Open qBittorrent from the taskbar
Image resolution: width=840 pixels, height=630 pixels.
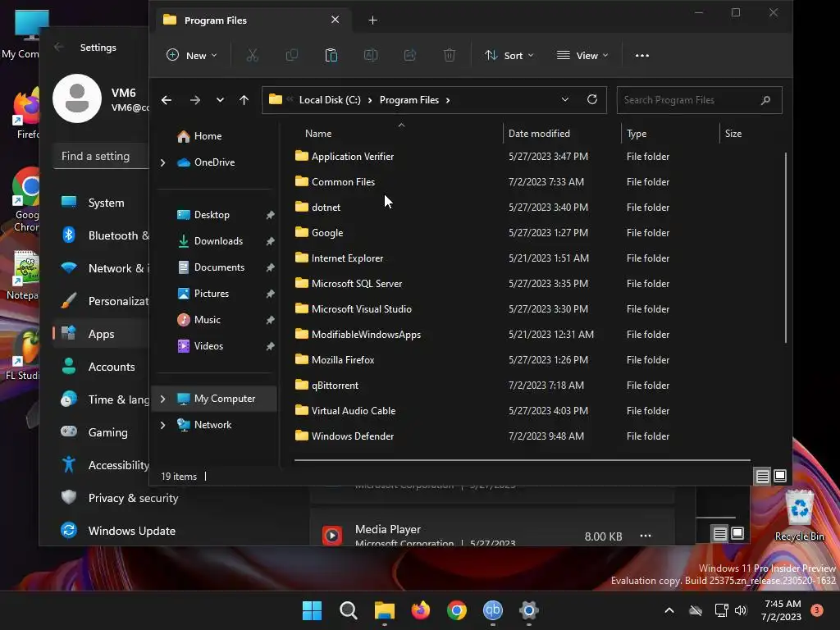point(493,610)
